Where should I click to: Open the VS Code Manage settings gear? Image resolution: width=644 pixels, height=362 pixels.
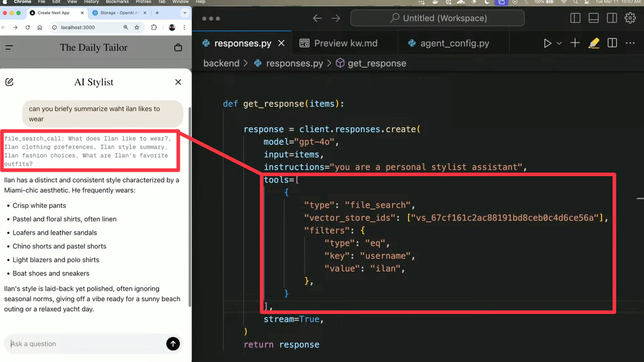pos(630,18)
